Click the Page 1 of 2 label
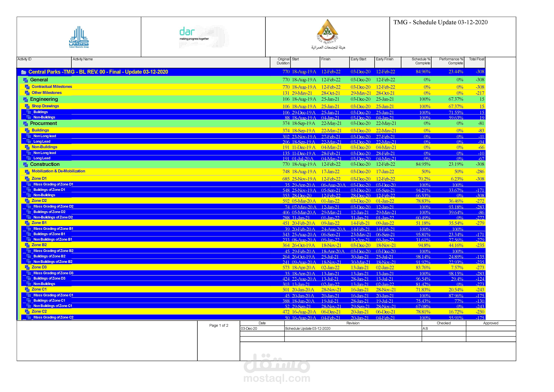 click(x=219, y=325)
